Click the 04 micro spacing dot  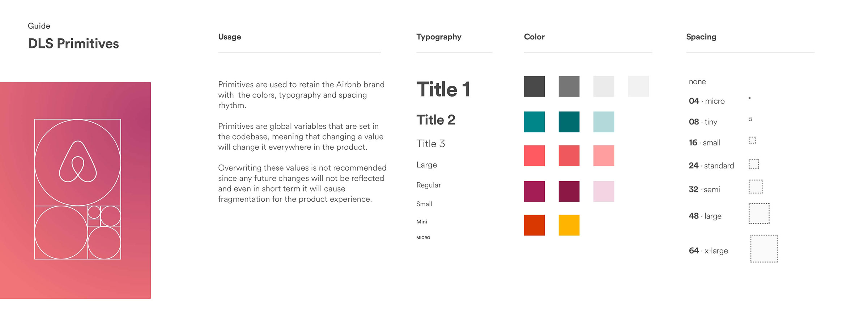point(749,98)
